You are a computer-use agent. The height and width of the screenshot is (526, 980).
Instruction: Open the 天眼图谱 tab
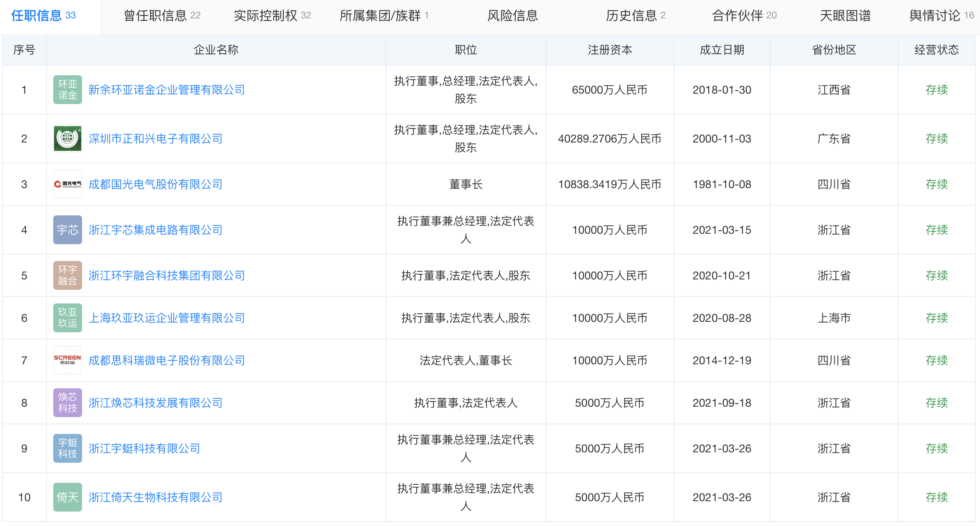coord(845,16)
